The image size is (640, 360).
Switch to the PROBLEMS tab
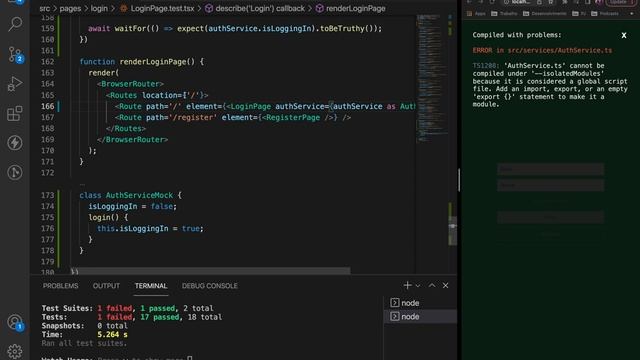(x=60, y=286)
